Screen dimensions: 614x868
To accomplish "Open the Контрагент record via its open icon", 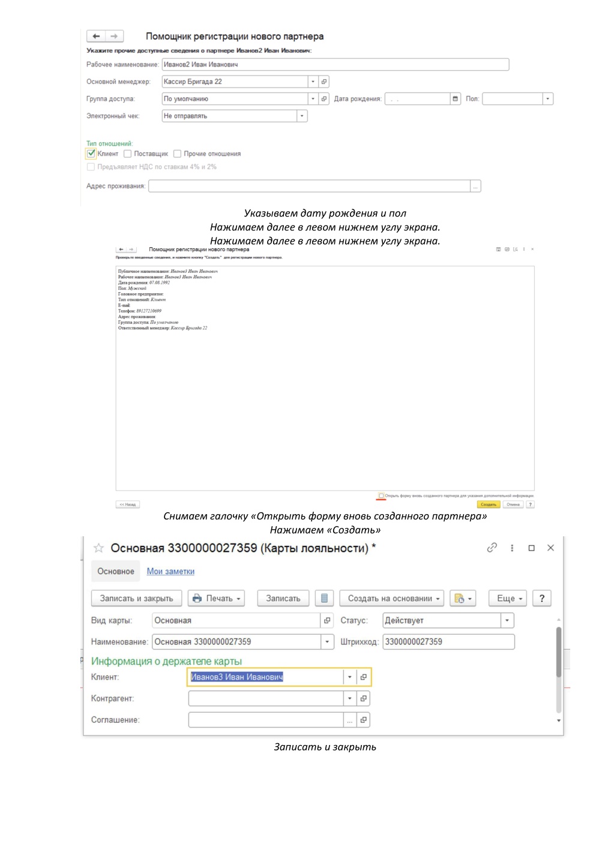I will click(x=363, y=698).
